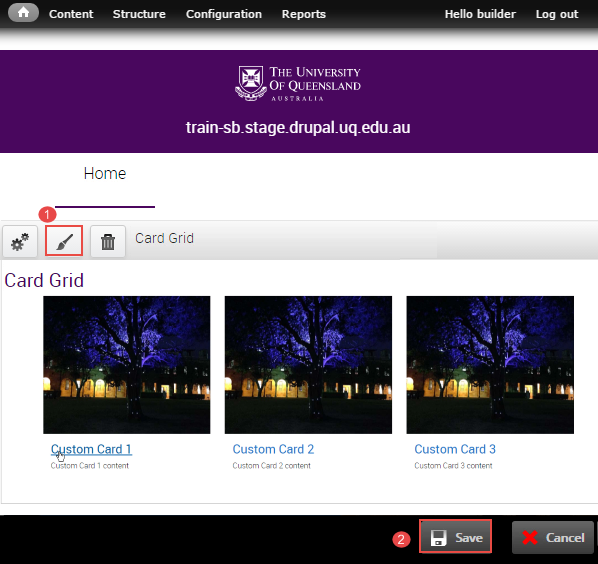Click the Custom Card 3 image thumbnail
The height and width of the screenshot is (564, 598).
(x=490, y=365)
